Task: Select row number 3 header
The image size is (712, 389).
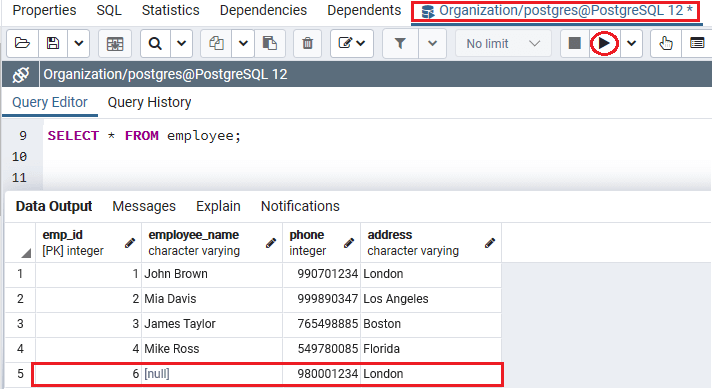Action: 20,324
